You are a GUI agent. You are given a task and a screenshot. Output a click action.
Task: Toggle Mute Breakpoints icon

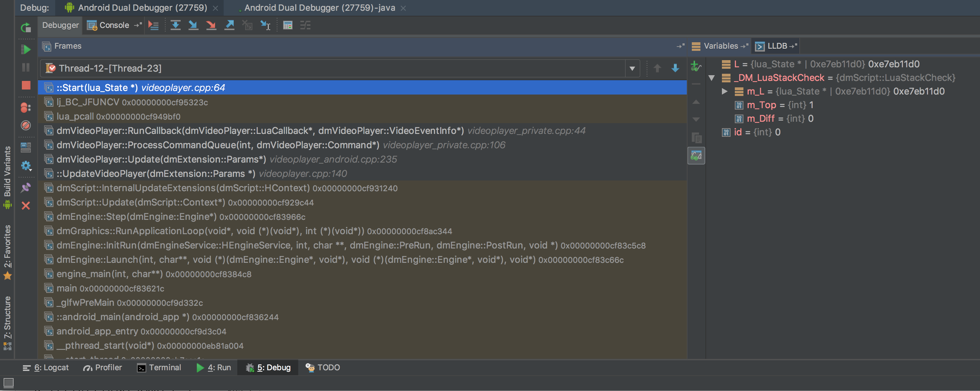pos(26,125)
